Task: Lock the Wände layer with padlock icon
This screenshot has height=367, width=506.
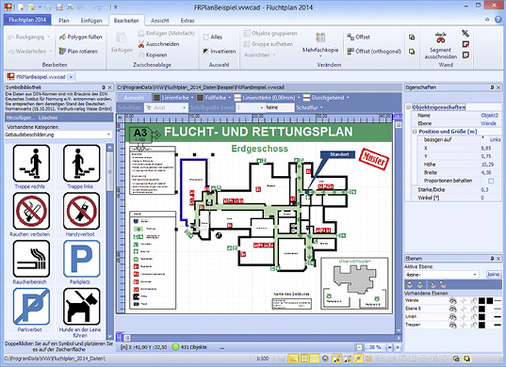Action: (x=473, y=301)
